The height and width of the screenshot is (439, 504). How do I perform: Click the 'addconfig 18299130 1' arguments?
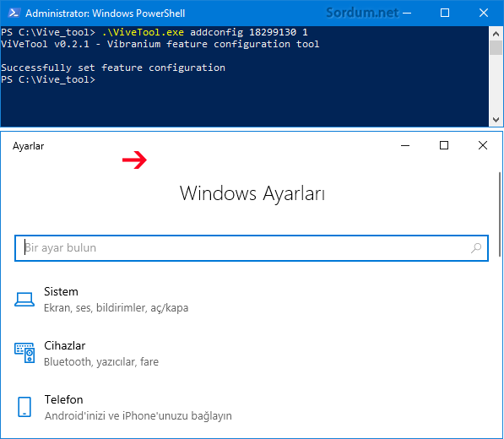(249, 32)
